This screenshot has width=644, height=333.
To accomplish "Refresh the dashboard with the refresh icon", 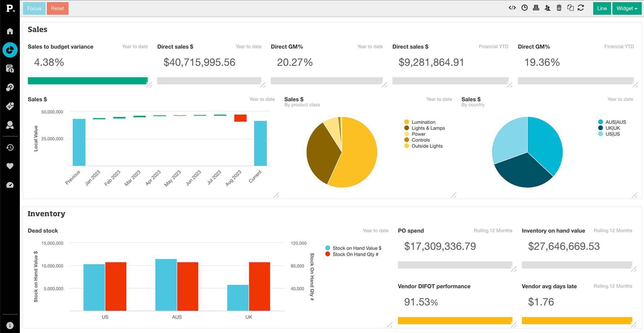I will [x=581, y=8].
